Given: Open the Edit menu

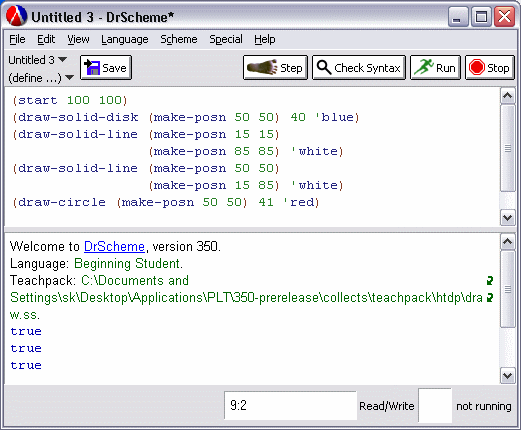Looking at the screenshot, I should pos(46,39).
